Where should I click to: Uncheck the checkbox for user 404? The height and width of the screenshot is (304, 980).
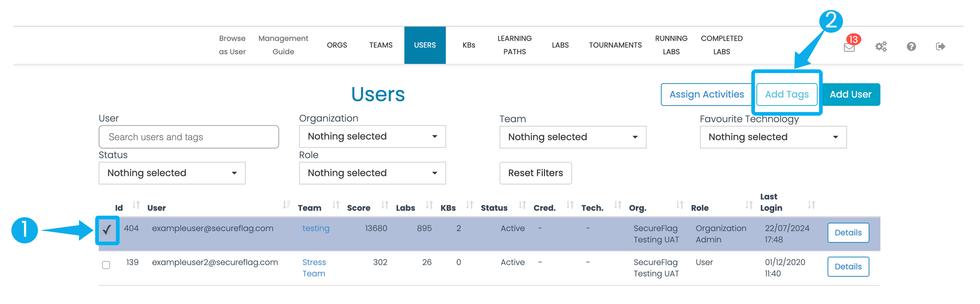pyautogui.click(x=106, y=230)
